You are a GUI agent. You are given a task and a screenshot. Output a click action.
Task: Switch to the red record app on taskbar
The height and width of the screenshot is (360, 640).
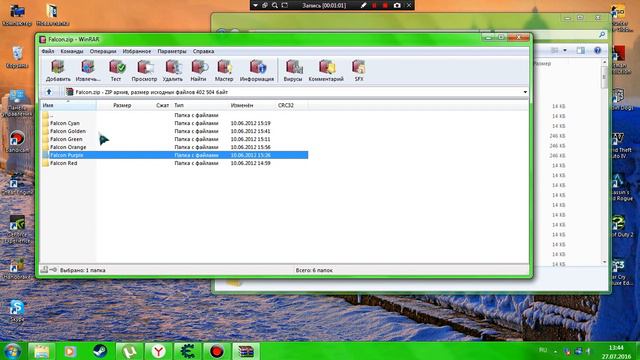[x=216, y=351]
